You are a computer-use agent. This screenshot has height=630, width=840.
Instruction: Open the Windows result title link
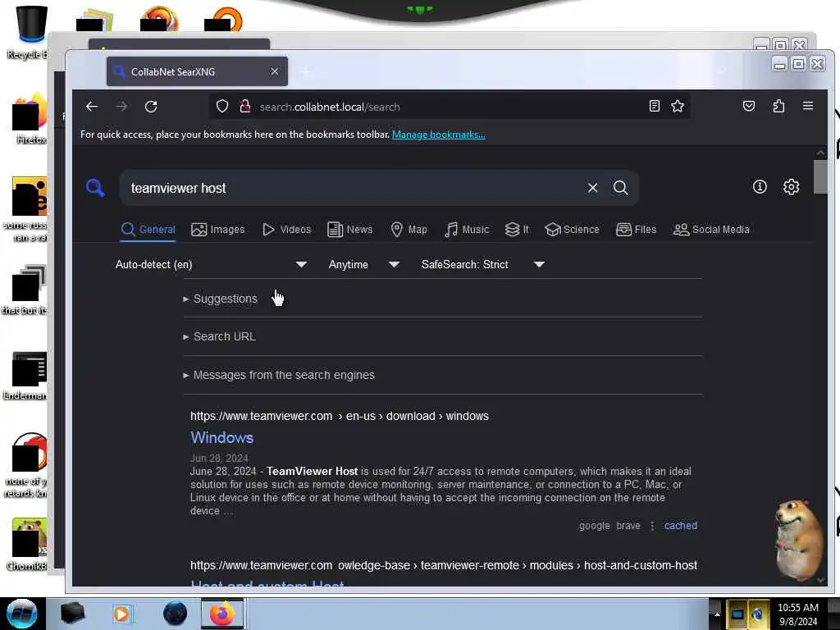tap(221, 437)
